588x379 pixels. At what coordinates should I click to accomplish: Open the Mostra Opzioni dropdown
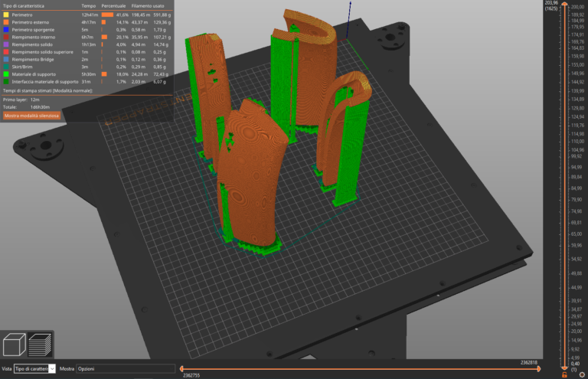pyautogui.click(x=125, y=368)
